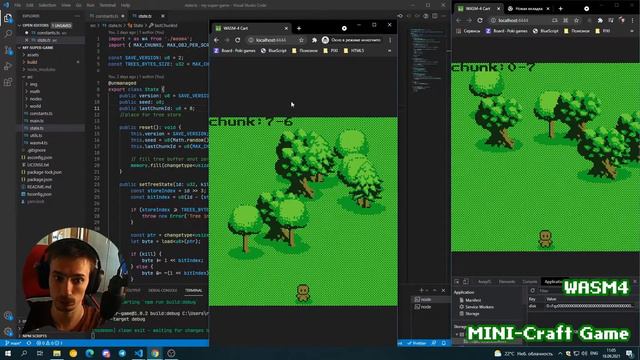The image size is (640, 360).
Task: Open Chrome from the Windows taskbar
Action: (155, 353)
